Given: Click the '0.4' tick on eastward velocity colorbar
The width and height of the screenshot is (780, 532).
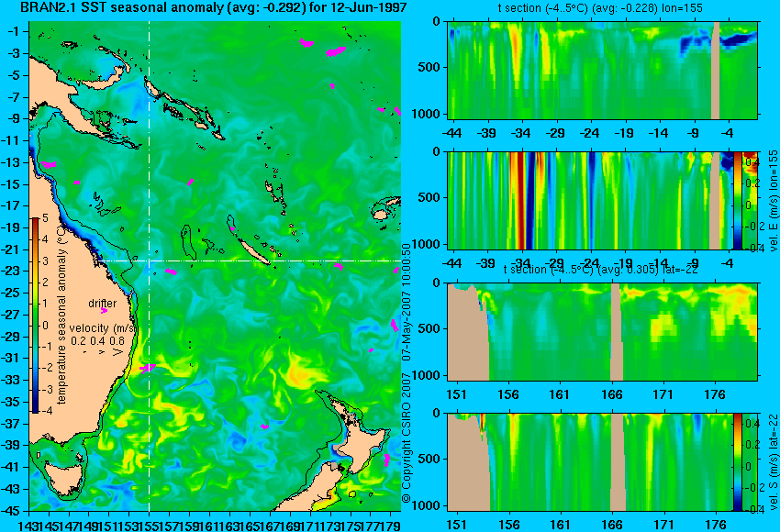Looking at the screenshot, I should coord(752,162).
